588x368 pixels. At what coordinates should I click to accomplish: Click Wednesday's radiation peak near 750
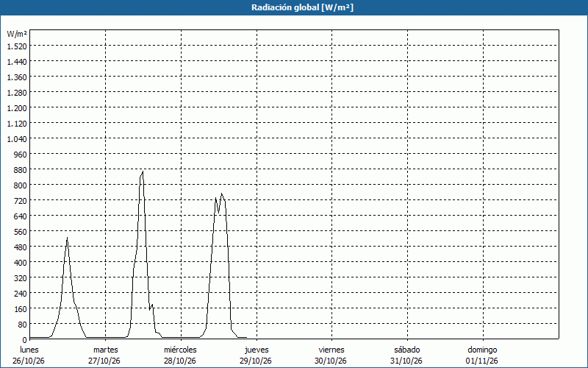(222, 194)
